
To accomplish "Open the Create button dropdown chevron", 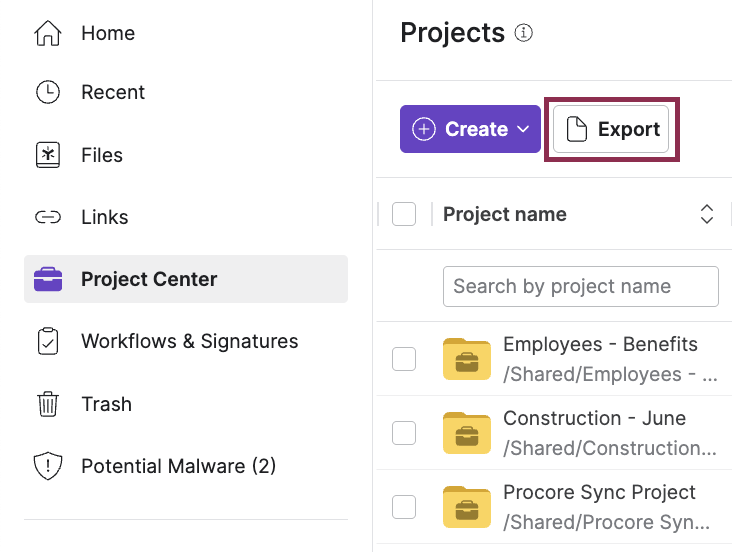I will [x=523, y=129].
